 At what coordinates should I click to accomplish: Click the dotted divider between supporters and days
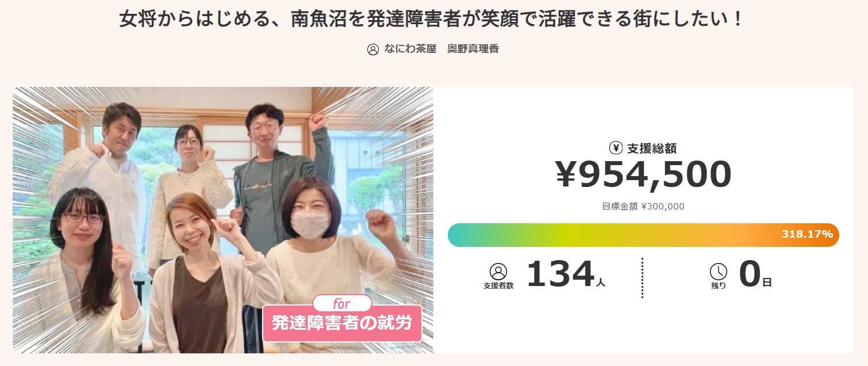click(642, 277)
